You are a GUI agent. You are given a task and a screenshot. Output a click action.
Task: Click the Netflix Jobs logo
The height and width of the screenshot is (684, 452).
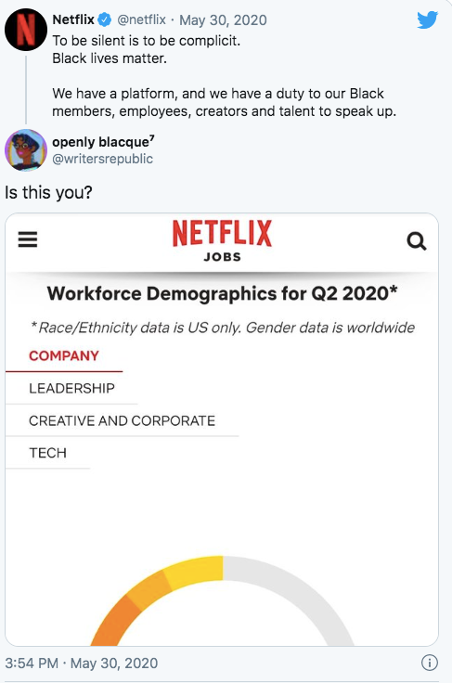[x=222, y=240]
